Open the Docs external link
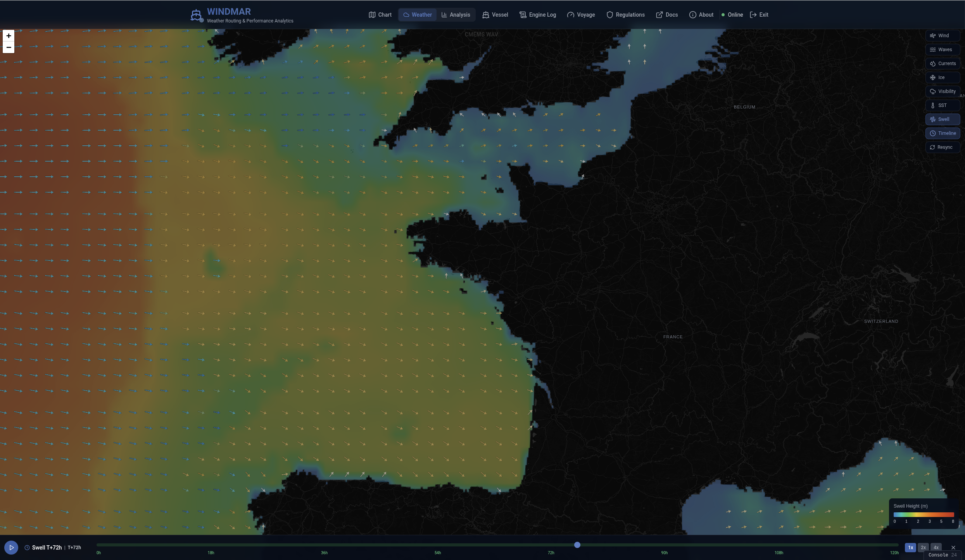Viewport: 965px width, 560px height. [667, 15]
